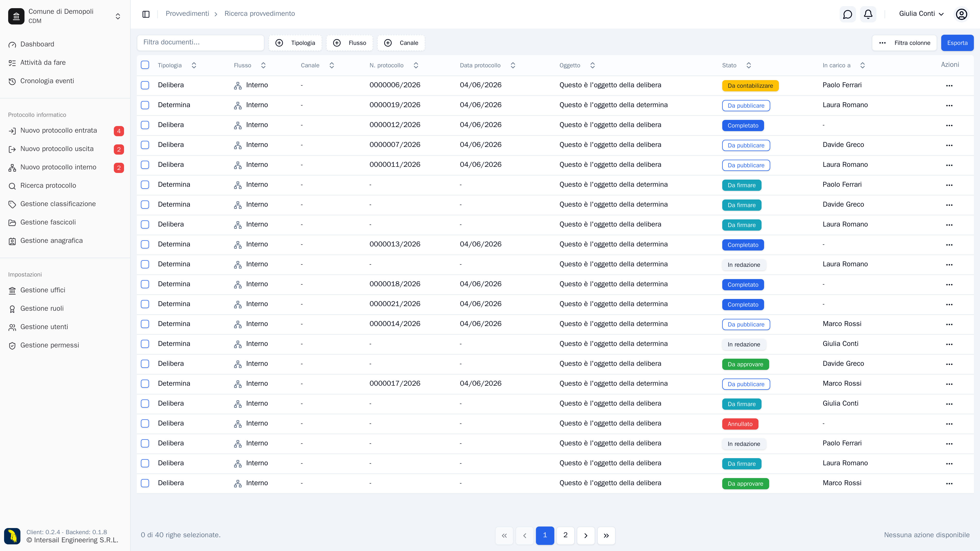Jump to the first page of results

[x=504, y=535]
